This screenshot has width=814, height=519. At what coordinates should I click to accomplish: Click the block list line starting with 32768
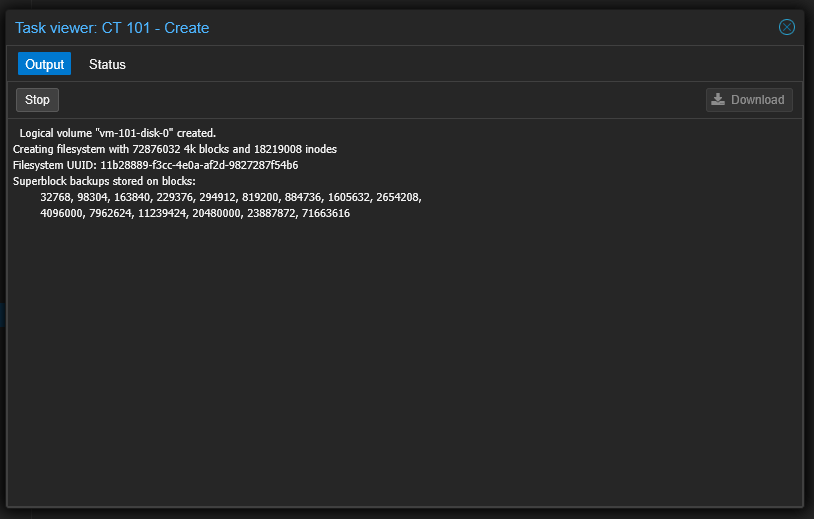[231, 198]
